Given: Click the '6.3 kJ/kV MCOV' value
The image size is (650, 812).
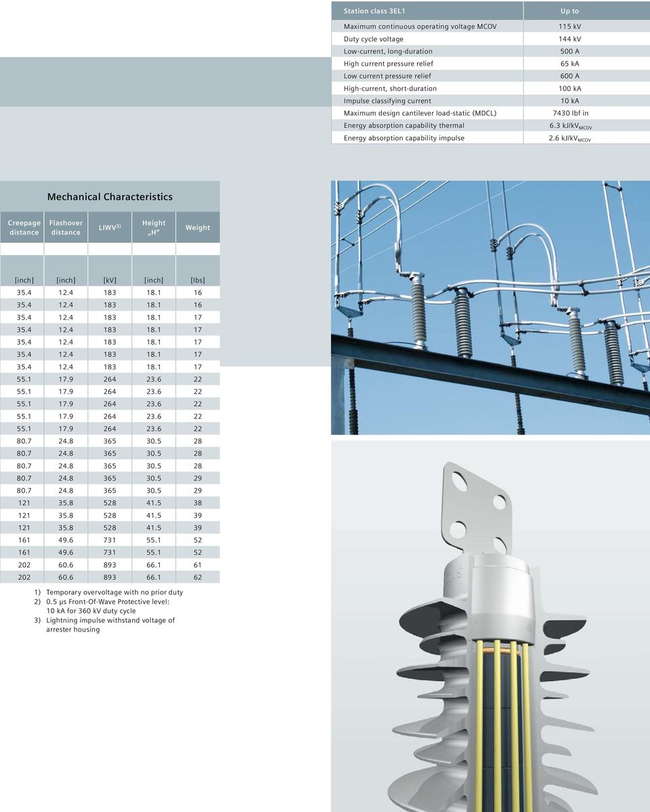Looking at the screenshot, I should (569, 126).
